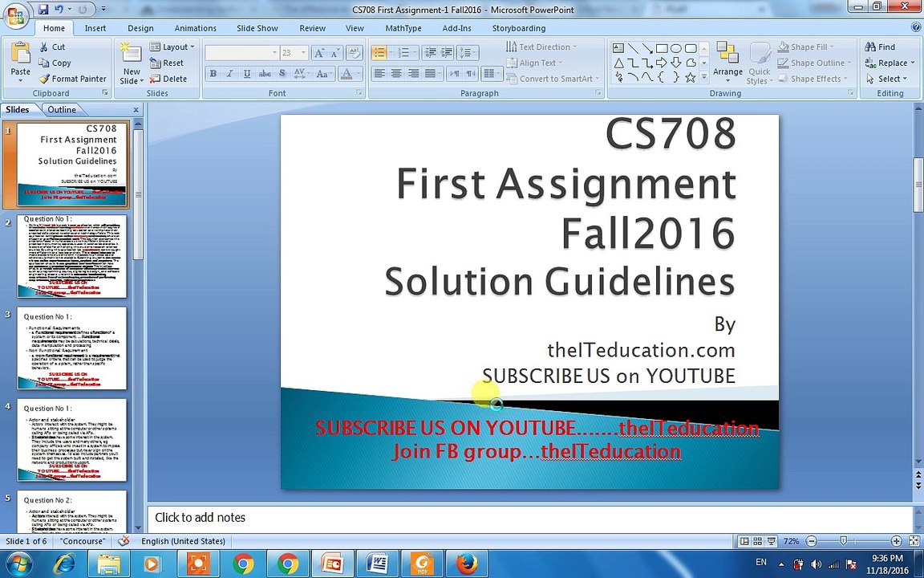Open the Align Text dropdown
This screenshot has width=924, height=578.
pyautogui.click(x=534, y=63)
